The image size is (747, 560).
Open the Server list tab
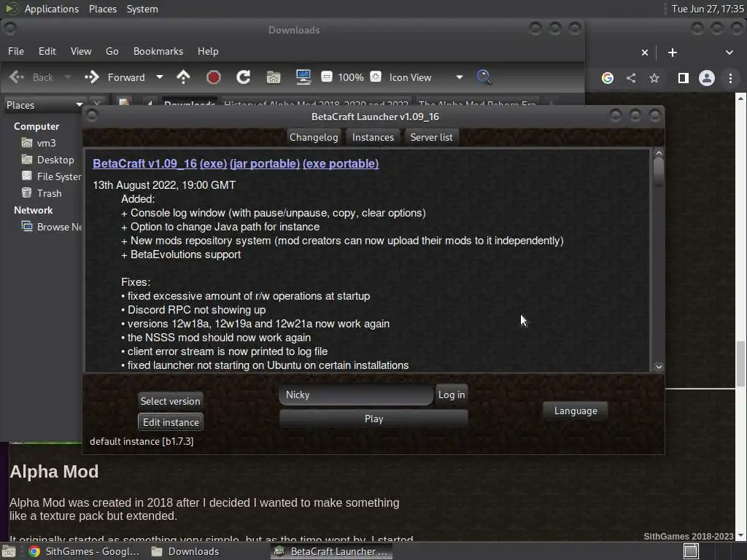point(432,137)
